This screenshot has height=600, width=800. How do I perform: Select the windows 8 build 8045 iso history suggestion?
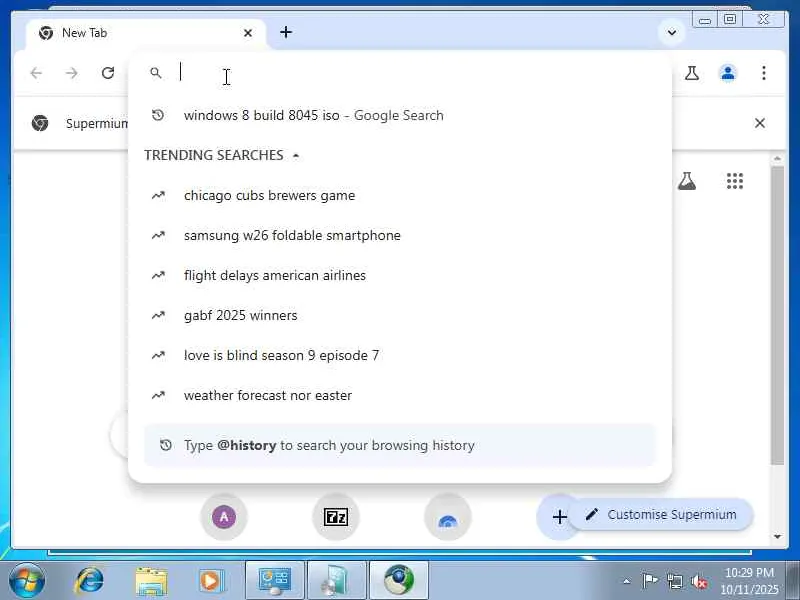(x=399, y=115)
